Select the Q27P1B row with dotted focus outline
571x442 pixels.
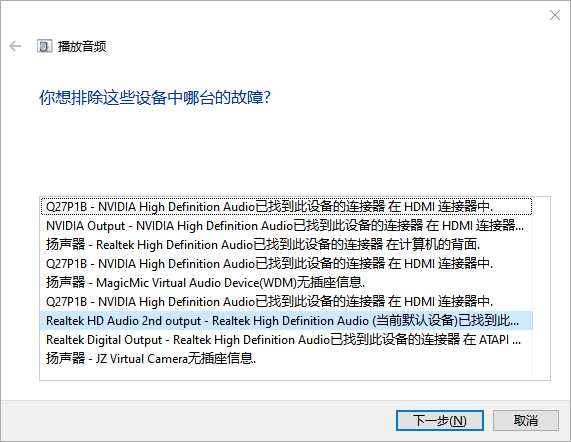pos(286,207)
